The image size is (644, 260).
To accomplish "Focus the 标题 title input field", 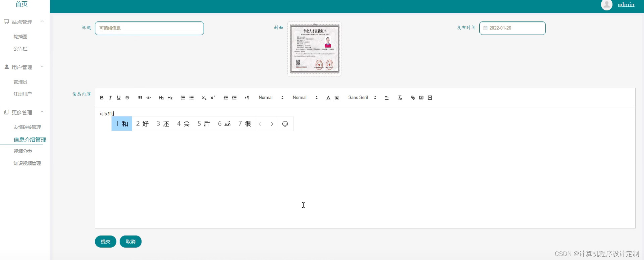I will (x=149, y=28).
